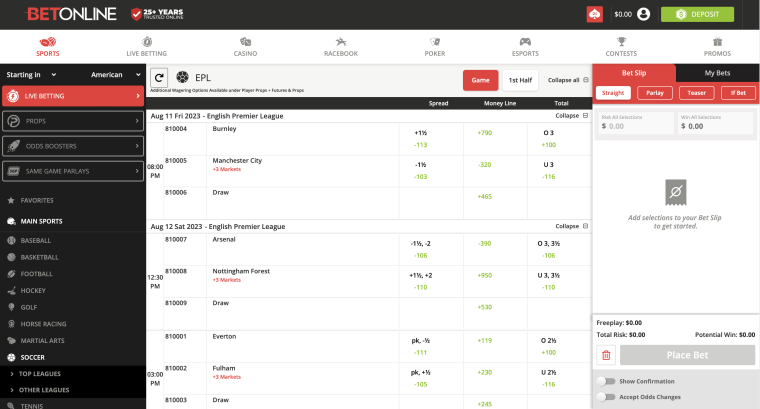760x409 pixels.
Task: Open the Live Betting stopwatch icon
Action: [147, 42]
